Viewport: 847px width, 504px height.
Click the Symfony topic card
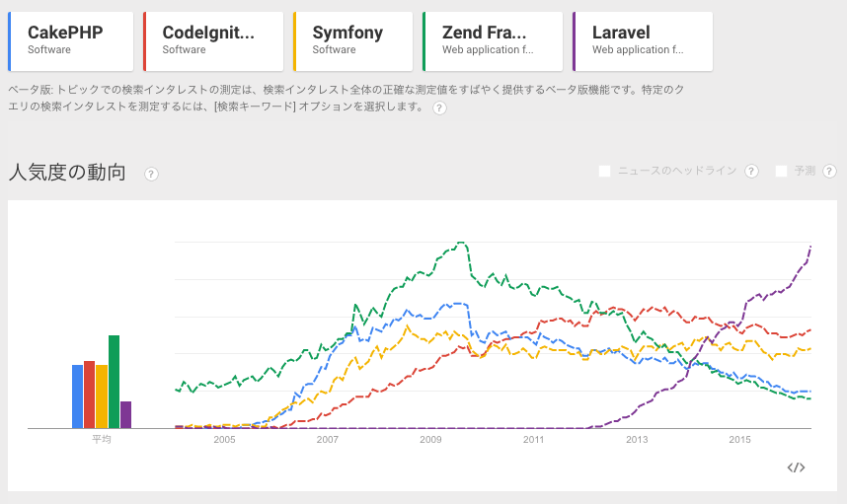(352, 41)
